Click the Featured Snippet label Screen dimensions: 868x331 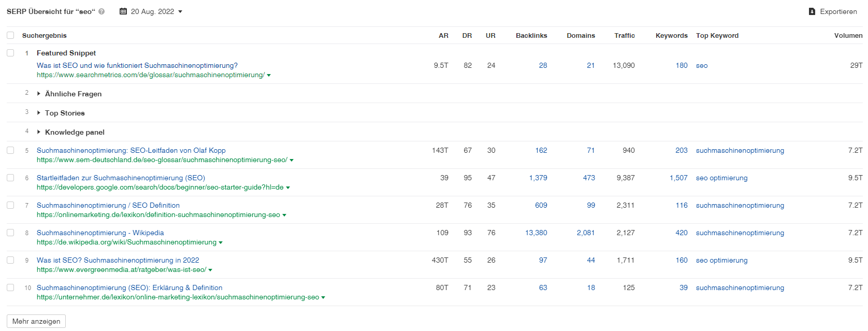[x=66, y=53]
